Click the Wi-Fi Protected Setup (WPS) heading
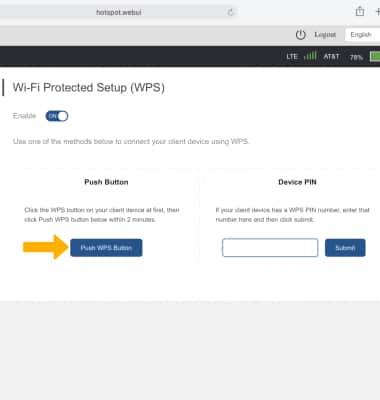This screenshot has width=380, height=400. tap(89, 88)
